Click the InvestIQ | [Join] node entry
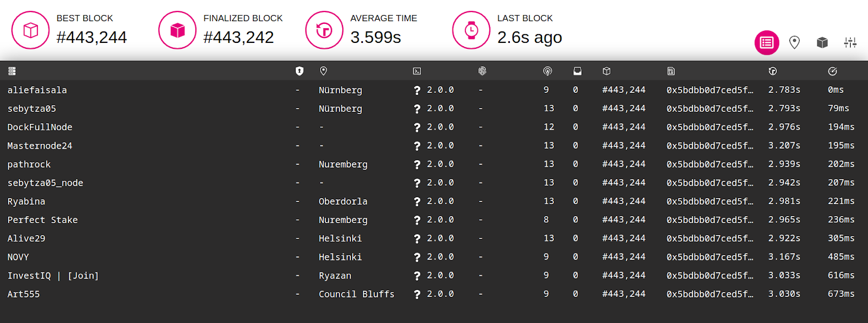The width and height of the screenshot is (868, 323). click(x=53, y=276)
